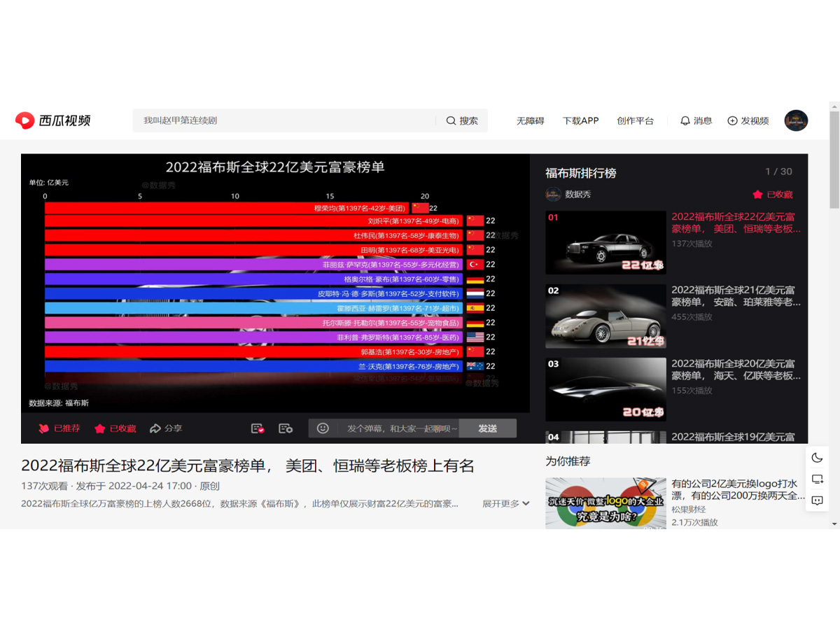Click 发视频 upload link

(x=755, y=120)
